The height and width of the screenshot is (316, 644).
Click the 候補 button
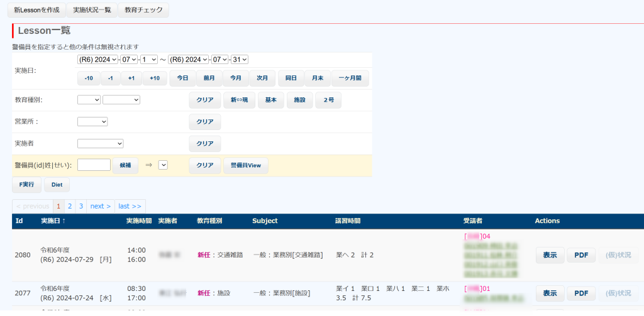point(125,165)
